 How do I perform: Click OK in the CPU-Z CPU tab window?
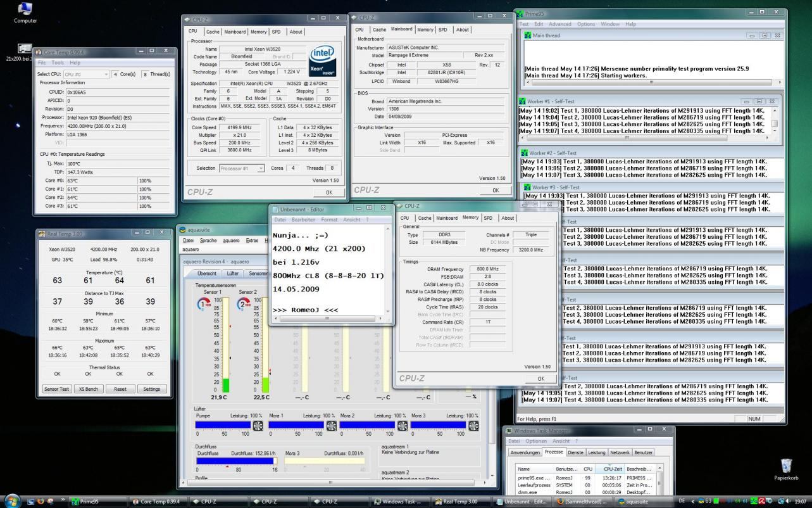[328, 192]
